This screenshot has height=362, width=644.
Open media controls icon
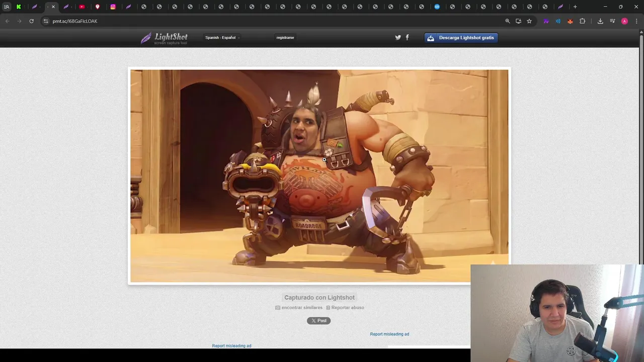(612, 21)
